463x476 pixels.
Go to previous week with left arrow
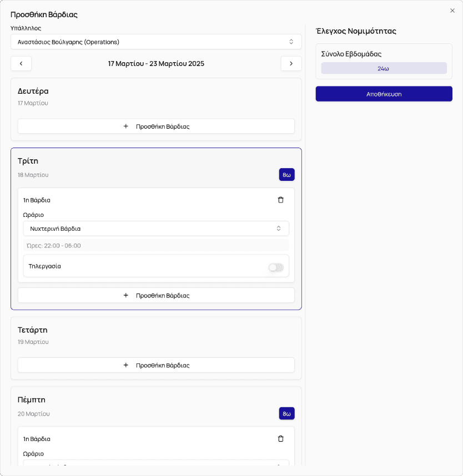[21, 64]
